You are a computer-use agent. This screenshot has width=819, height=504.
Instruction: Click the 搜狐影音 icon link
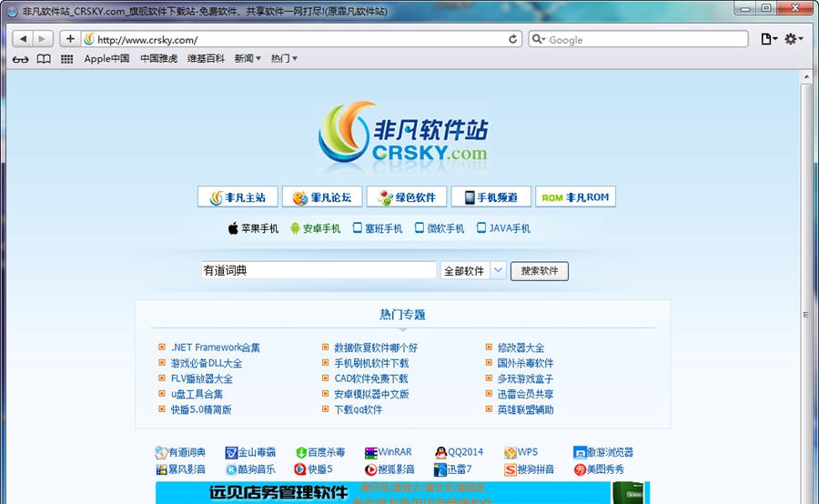click(389, 469)
